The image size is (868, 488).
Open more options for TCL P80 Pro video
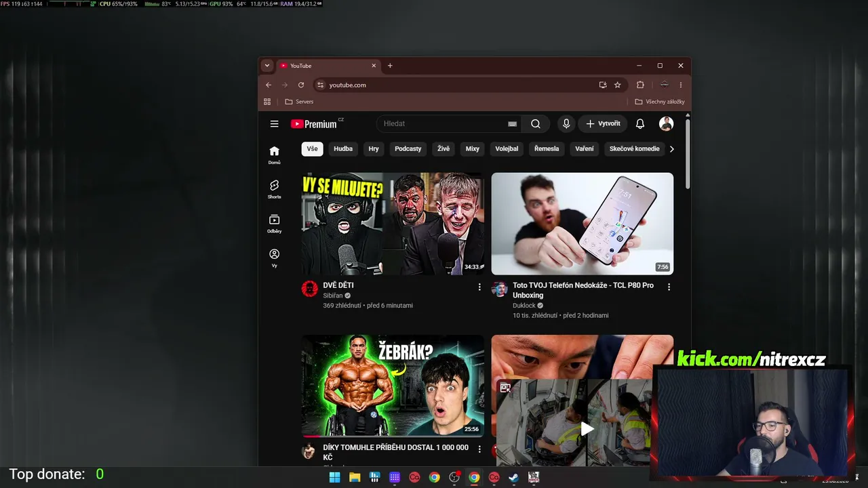(669, 287)
